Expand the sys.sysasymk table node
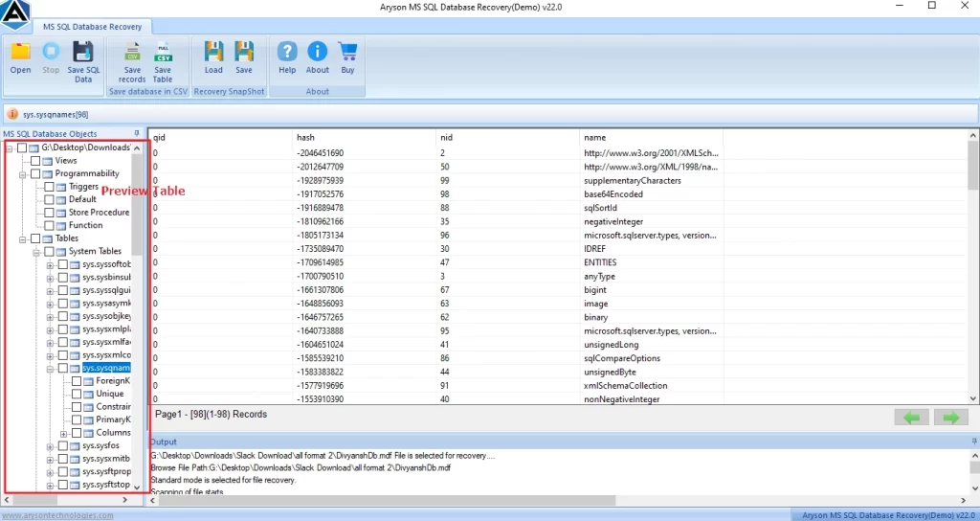 [50, 304]
